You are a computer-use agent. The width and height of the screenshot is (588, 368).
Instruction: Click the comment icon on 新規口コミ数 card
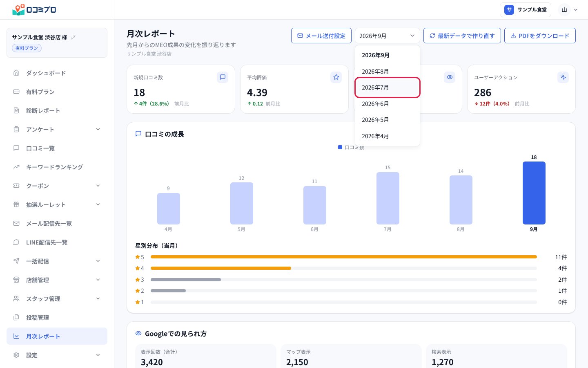[223, 77]
